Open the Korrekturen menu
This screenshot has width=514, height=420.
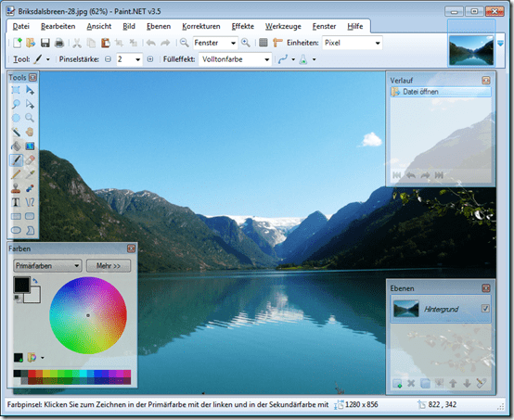point(201,26)
